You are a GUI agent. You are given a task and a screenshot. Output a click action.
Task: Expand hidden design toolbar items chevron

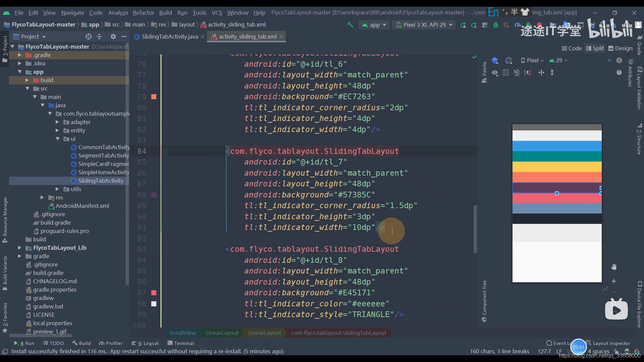(609, 60)
